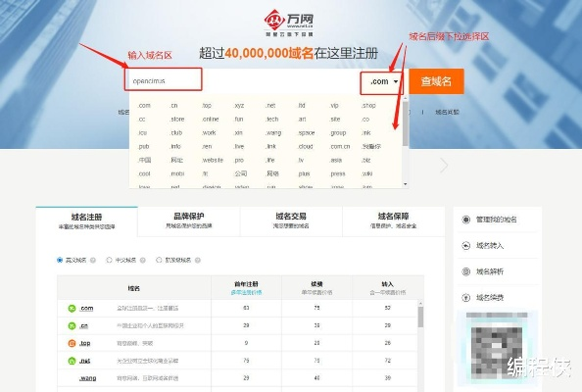This screenshot has height=392, width=582.
Task: Click suffix list scrollbar down arrow
Action: [405, 184]
